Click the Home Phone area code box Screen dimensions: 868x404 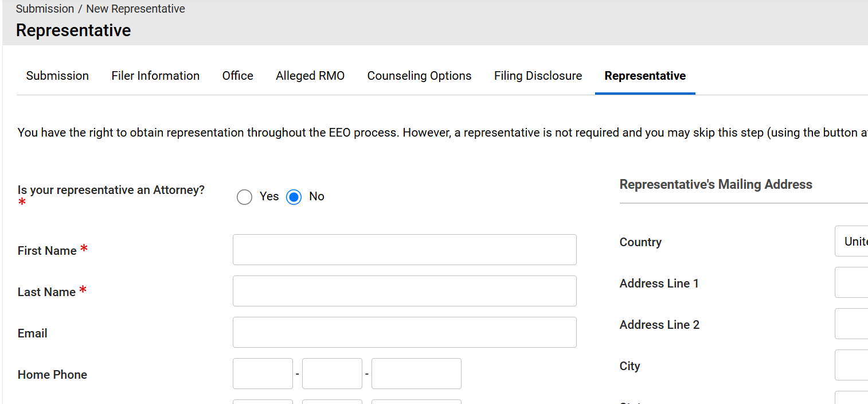263,374
